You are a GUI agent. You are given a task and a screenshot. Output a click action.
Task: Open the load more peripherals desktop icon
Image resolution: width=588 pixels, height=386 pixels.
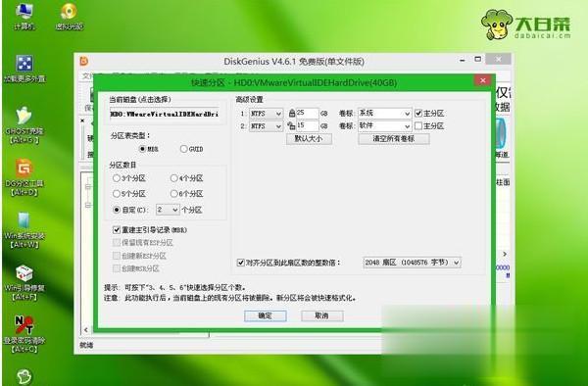coord(24,69)
